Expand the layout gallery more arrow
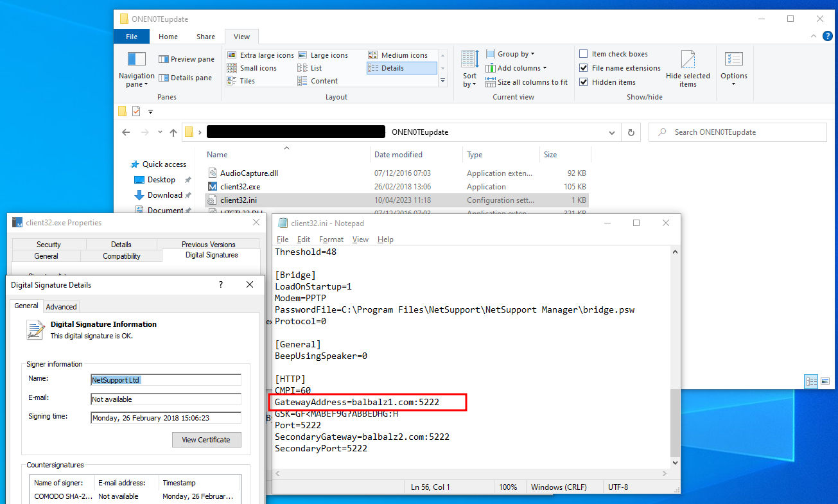Image resolution: width=838 pixels, height=504 pixels. point(442,81)
